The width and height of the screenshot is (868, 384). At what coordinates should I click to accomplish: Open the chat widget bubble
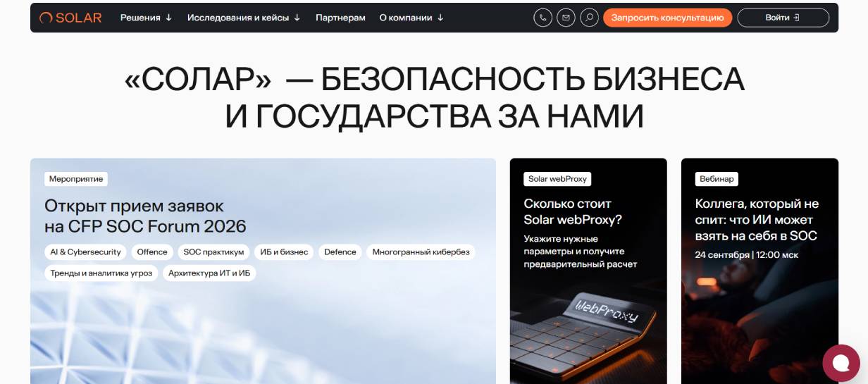click(x=841, y=362)
